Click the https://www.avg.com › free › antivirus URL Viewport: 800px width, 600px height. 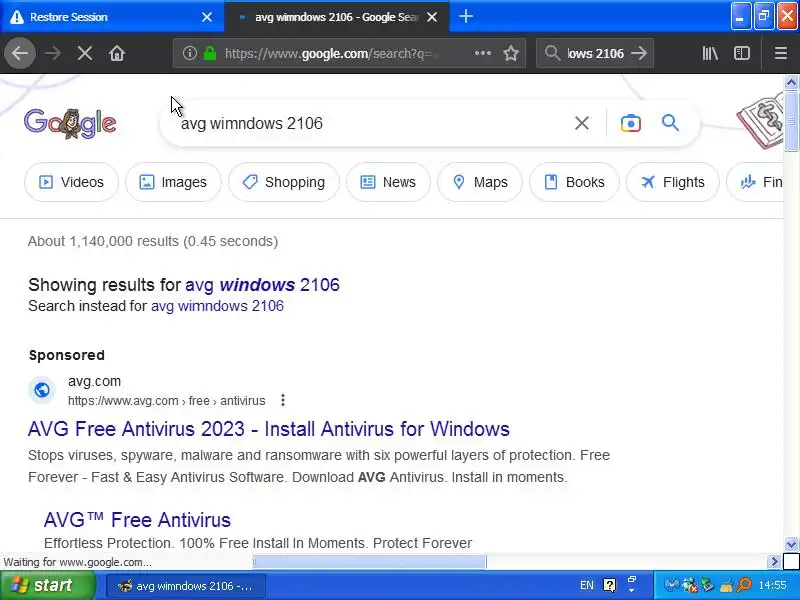coord(167,401)
